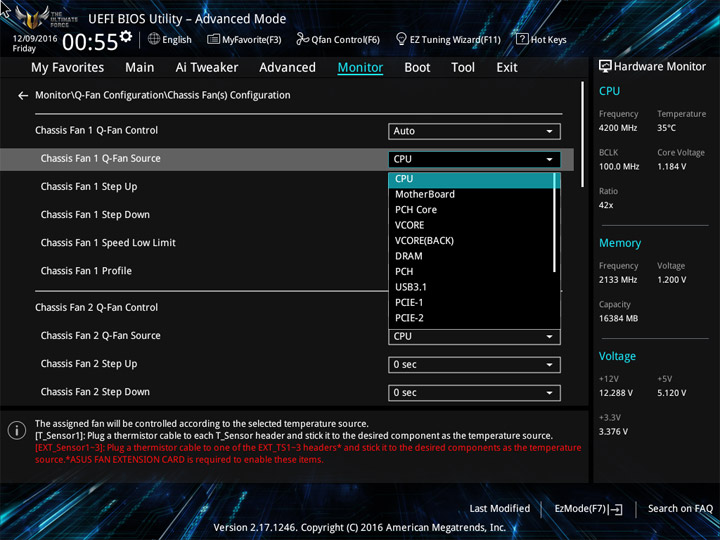Collapse the Chassis Fan 1 Q-Fan Source dropdown
The image size is (720, 540).
click(474, 159)
